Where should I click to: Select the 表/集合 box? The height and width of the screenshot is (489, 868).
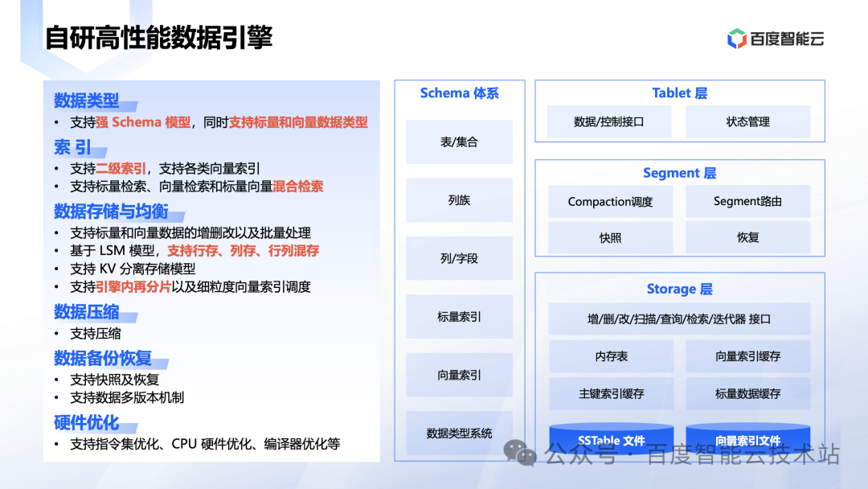coord(460,142)
